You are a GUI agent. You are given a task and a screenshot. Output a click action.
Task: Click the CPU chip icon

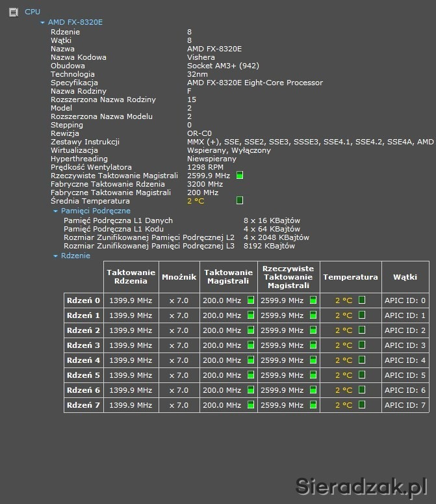(14, 12)
